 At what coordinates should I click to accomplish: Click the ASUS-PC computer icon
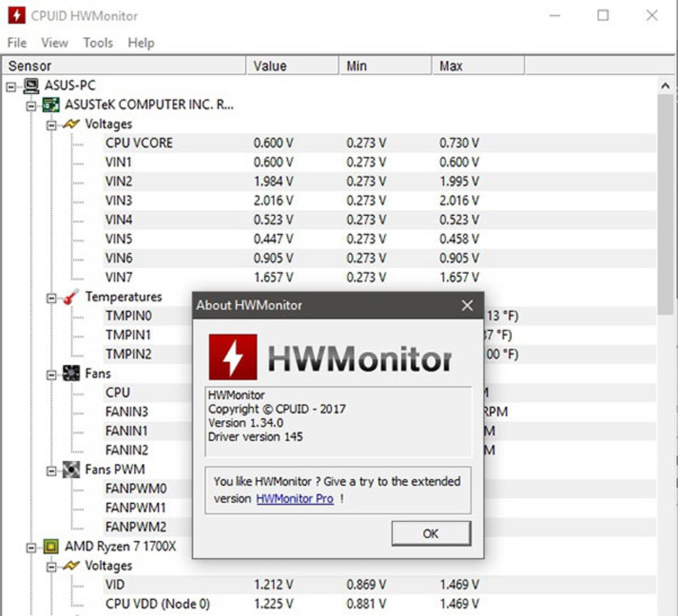click(31, 85)
